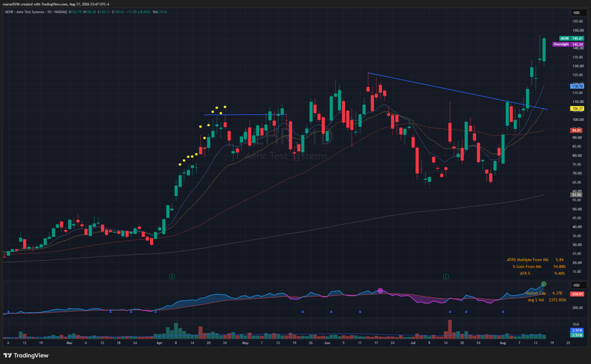Click the 200.00 level on indicator scale
Screen dimensions: 591x364
click(x=578, y=308)
